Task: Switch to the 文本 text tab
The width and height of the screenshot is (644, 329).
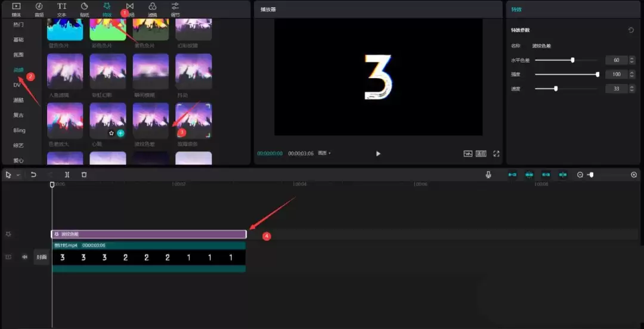Action: tap(61, 8)
